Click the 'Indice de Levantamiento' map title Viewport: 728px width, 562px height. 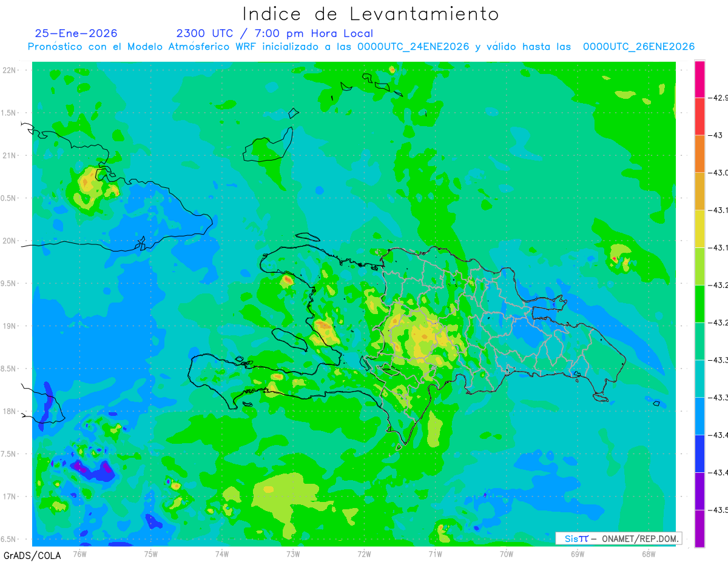tap(370, 13)
